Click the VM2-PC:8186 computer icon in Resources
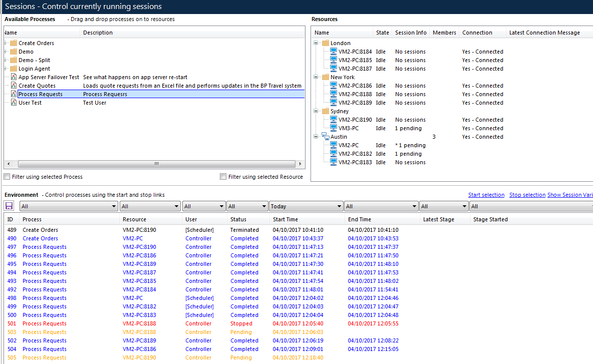The width and height of the screenshot is (593, 364). pos(334,85)
